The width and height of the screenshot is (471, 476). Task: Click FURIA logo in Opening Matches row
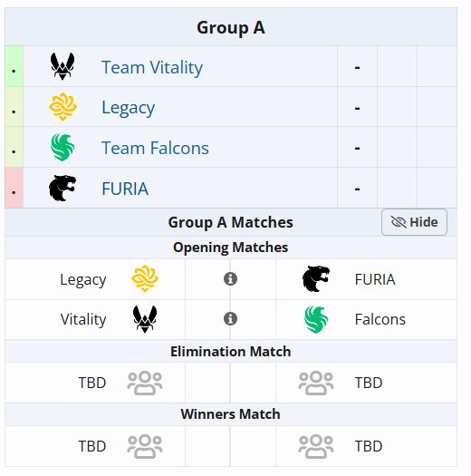[x=316, y=278]
